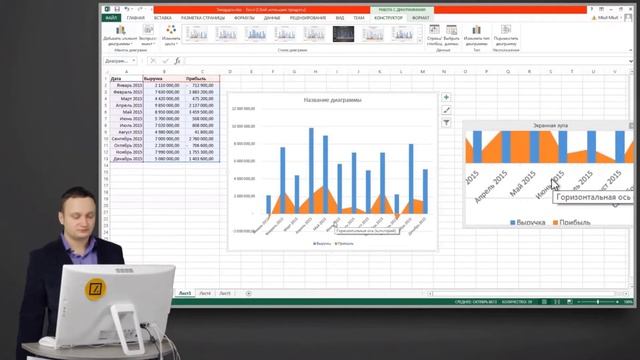Viewport: 640px width, 360px height.
Task: Click the Строка/столбец switch button
Action: (434, 35)
